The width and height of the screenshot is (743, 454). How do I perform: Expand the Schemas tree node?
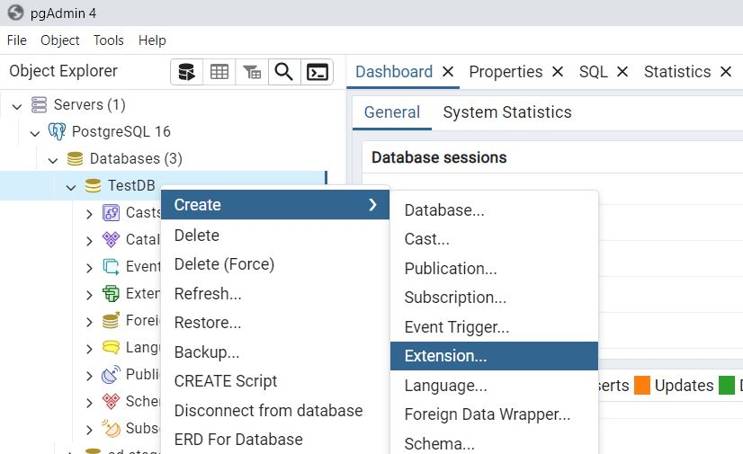click(x=90, y=403)
